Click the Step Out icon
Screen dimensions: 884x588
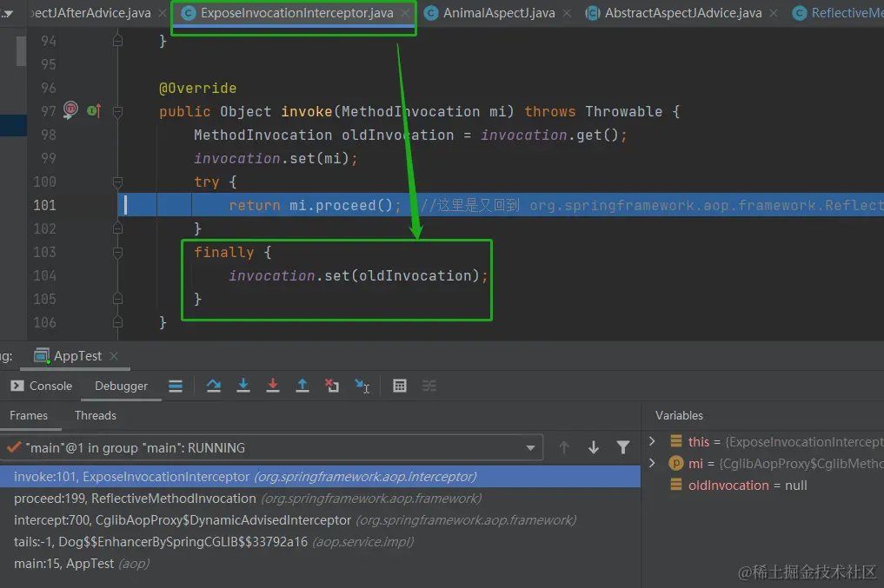(x=302, y=386)
